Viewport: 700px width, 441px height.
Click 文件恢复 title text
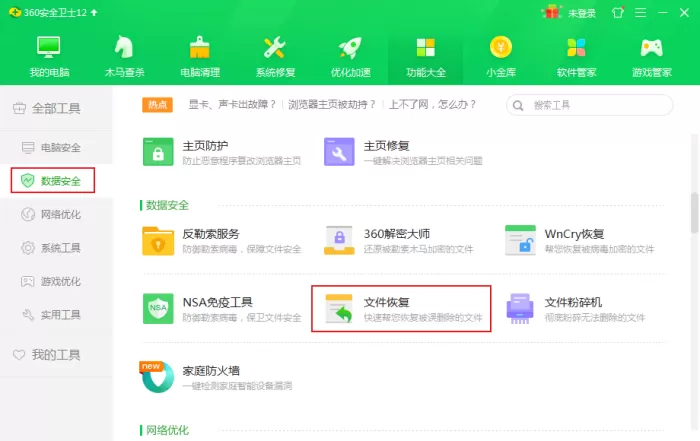tap(386, 302)
